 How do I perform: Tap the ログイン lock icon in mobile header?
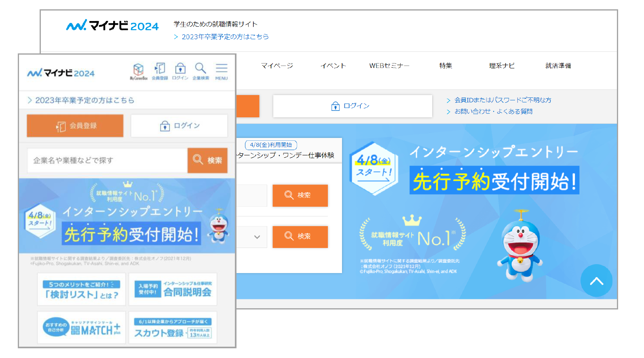click(180, 72)
